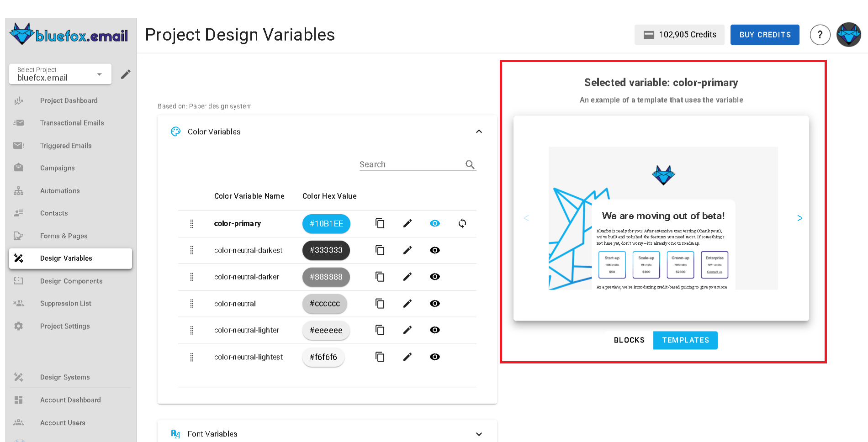Image resolution: width=868 pixels, height=442 pixels.
Task: Click the bluefox.email logo
Action: coord(69,34)
